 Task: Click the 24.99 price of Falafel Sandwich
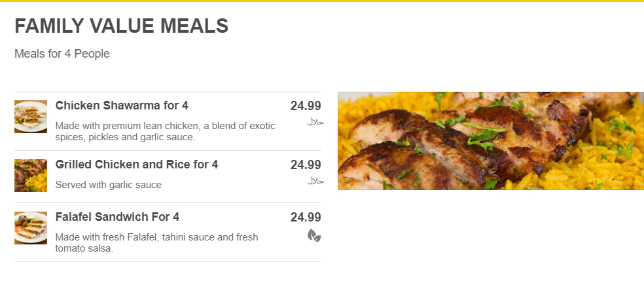[306, 218]
